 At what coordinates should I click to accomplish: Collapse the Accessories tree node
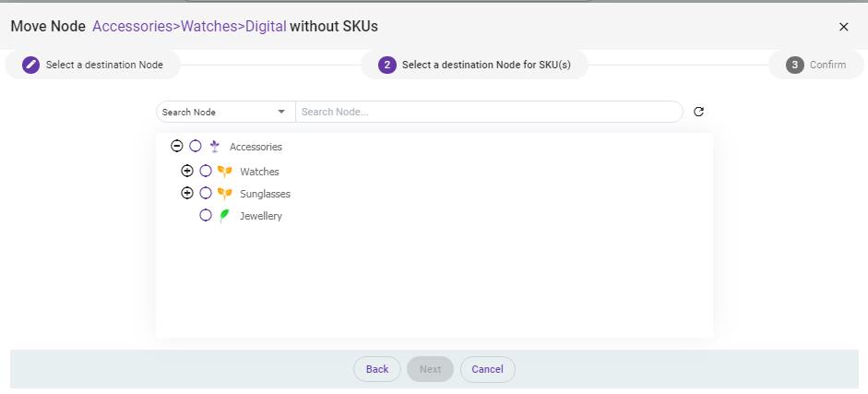176,146
